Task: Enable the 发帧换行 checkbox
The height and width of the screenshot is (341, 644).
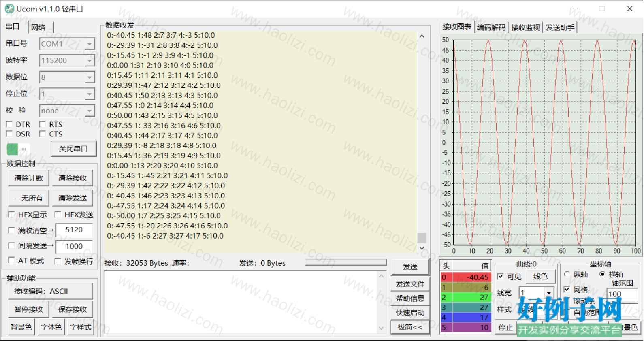Action: click(58, 261)
